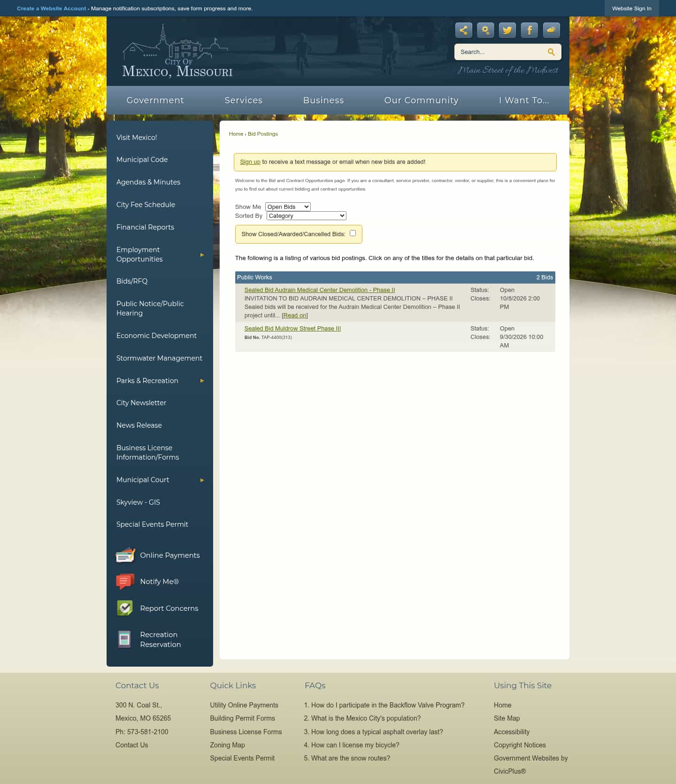Screen dimensions: 676x784
Task: Open the Our Community menu
Action: coord(421,100)
